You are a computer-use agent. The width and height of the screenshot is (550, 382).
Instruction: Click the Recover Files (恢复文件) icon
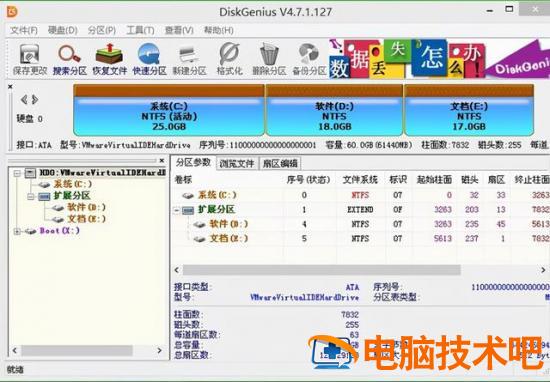click(x=109, y=54)
